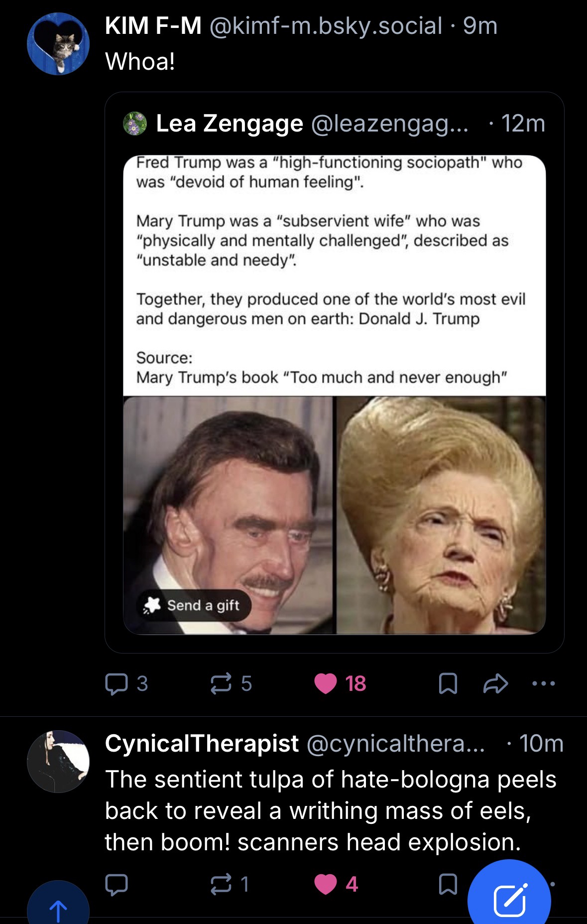Toggle like on post with 18 likes
The image size is (587, 924).
tap(327, 683)
